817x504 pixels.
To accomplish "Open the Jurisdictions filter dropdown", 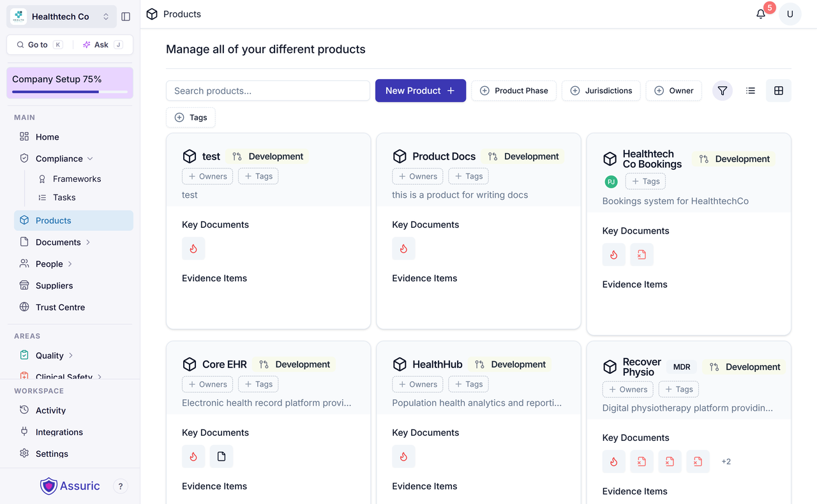I will (x=601, y=91).
